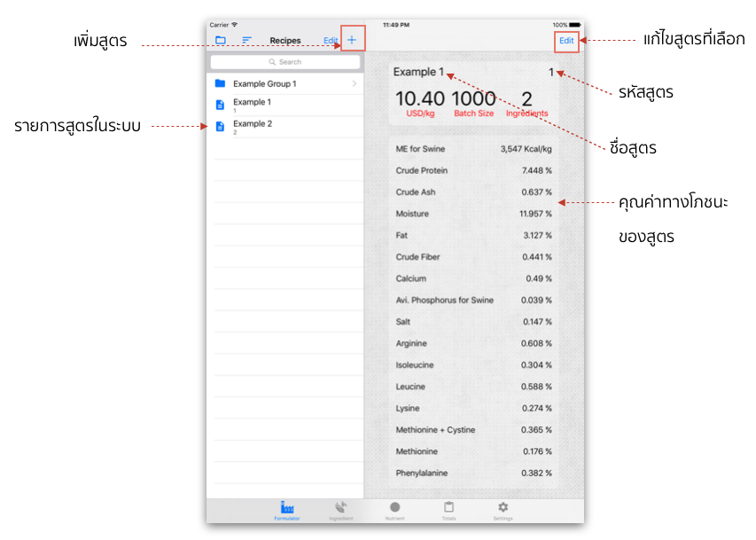Open the Ingredient tab icon
Image resolution: width=756 pixels, height=540 pixels.
click(x=341, y=511)
